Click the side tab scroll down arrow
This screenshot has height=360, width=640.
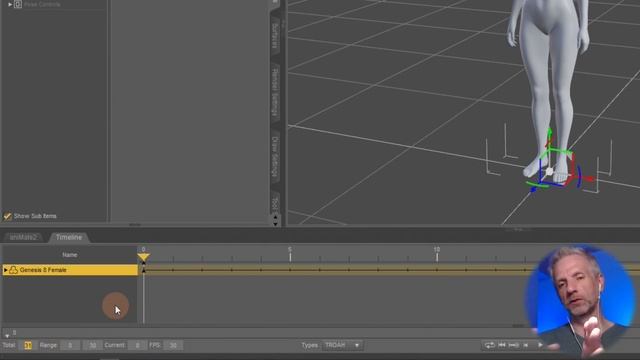(275, 223)
